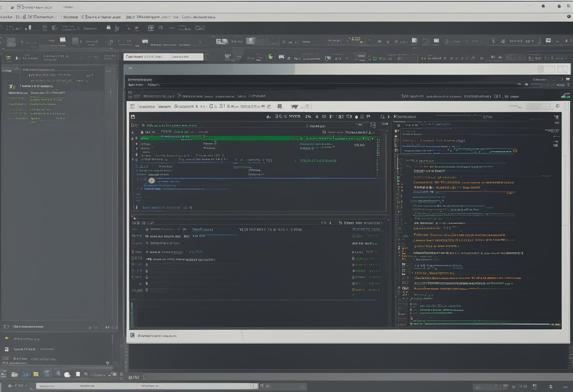
Task: Click the cart-shaped icon in the inner window toolbar
Action: click(295, 107)
